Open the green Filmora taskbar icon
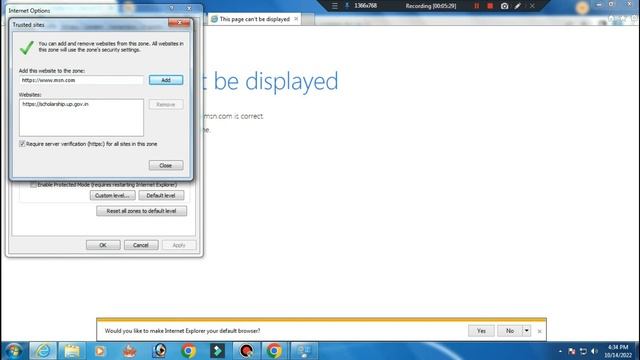Image resolution: width=640 pixels, height=360 pixels. pyautogui.click(x=217, y=351)
